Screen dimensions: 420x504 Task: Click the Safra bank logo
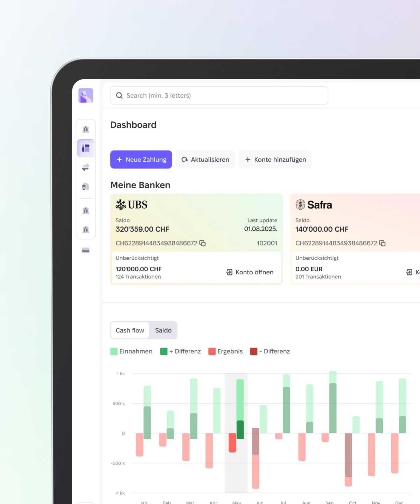click(x=314, y=205)
